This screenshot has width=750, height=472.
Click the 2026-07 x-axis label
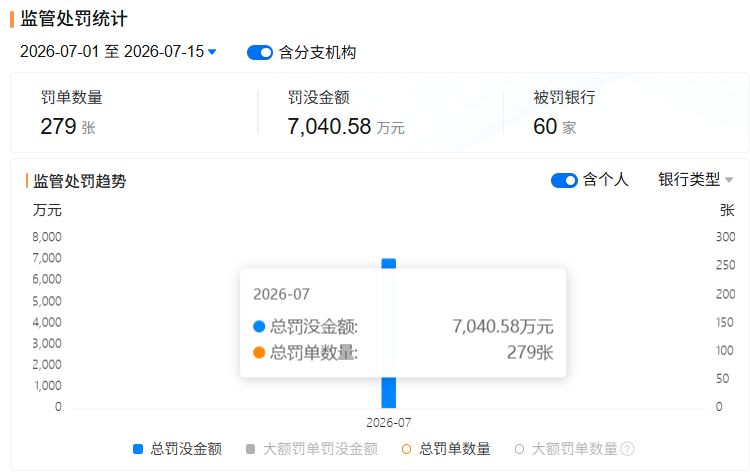[x=388, y=423]
